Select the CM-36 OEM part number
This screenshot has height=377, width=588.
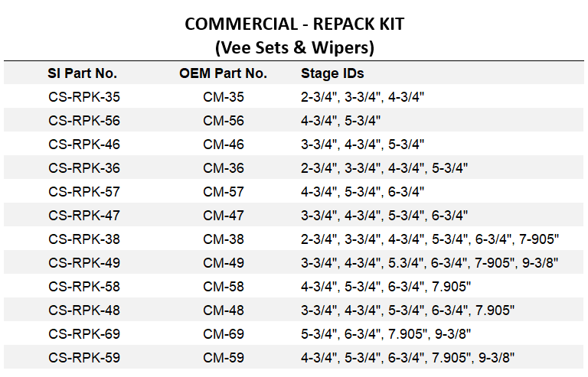coord(224,168)
